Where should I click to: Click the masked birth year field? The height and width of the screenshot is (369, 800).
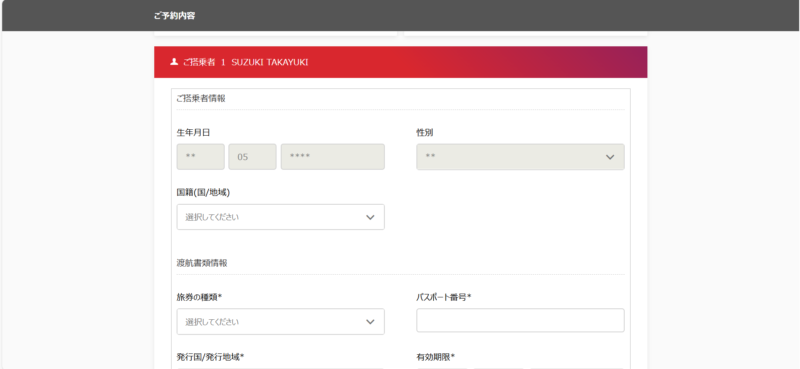coord(333,157)
